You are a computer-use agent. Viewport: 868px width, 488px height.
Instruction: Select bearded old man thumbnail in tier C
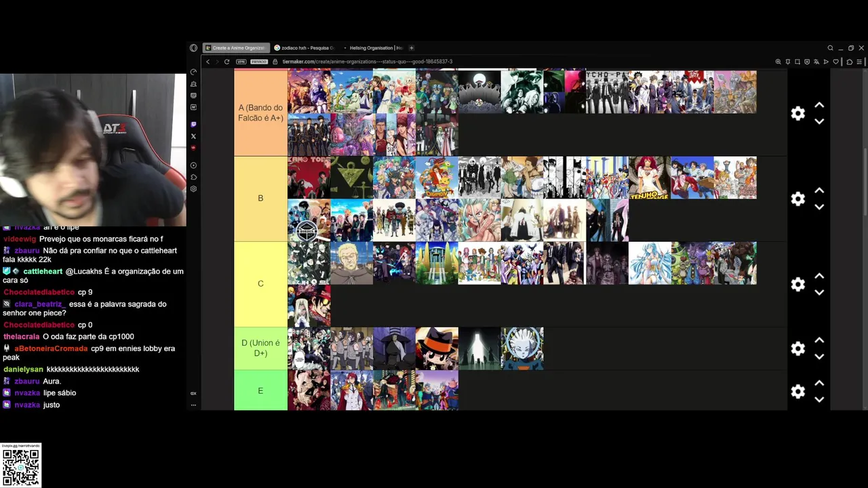(351, 263)
